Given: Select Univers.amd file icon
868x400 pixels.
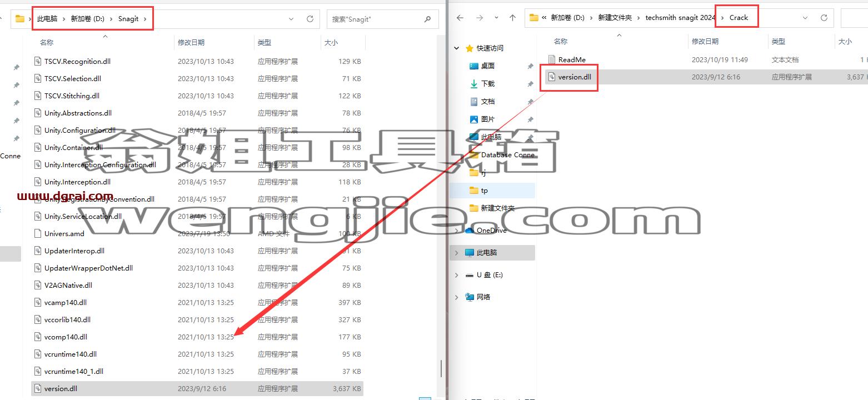Looking at the screenshot, I should click(x=38, y=233).
